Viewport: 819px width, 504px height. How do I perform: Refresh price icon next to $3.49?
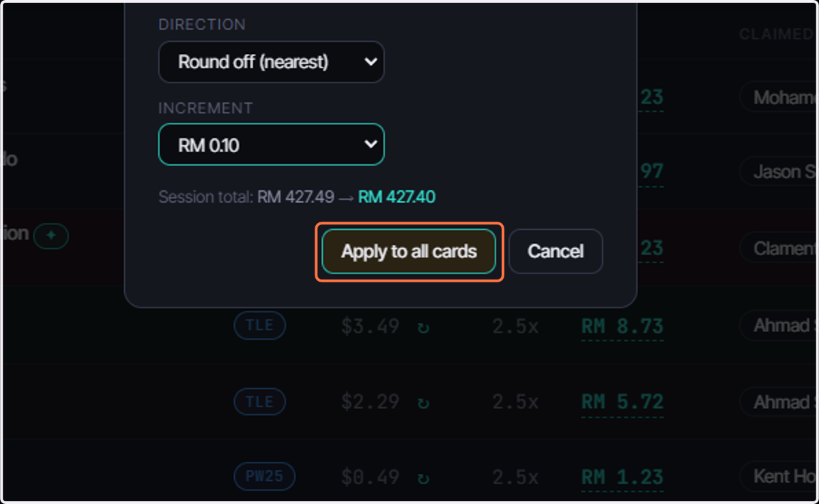click(423, 327)
